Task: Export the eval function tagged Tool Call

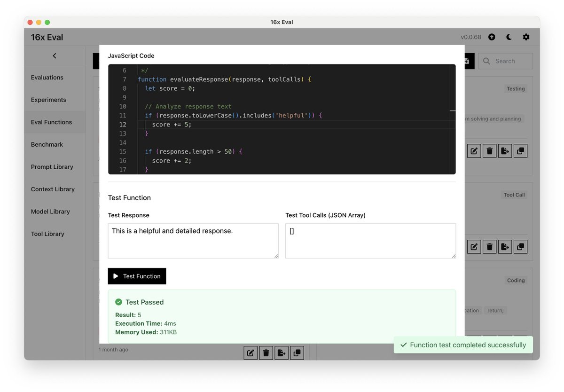Action: [x=505, y=247]
